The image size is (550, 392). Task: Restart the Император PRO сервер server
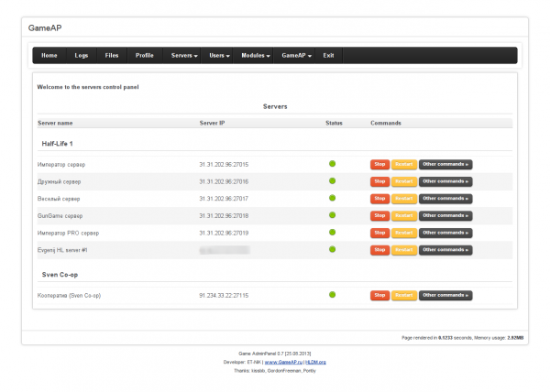point(403,233)
